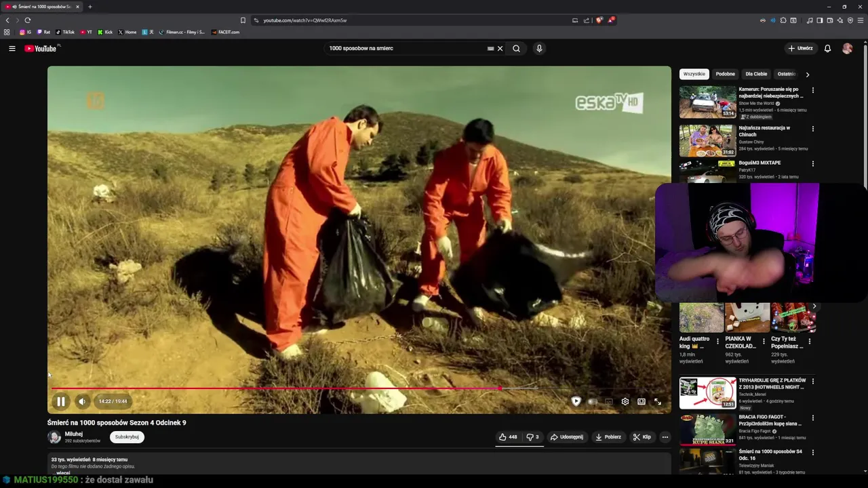Image resolution: width=868 pixels, height=488 pixels.
Task: Open the on-screen keyboard icon in search box
Action: 490,48
